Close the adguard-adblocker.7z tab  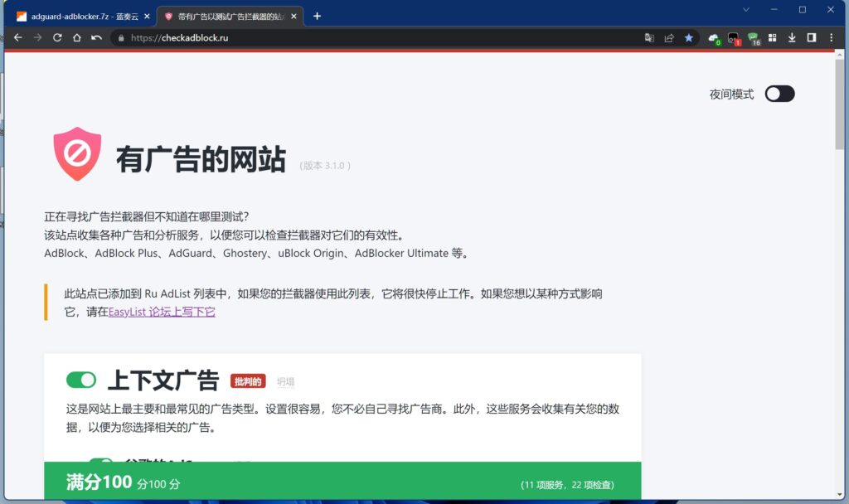147,17
